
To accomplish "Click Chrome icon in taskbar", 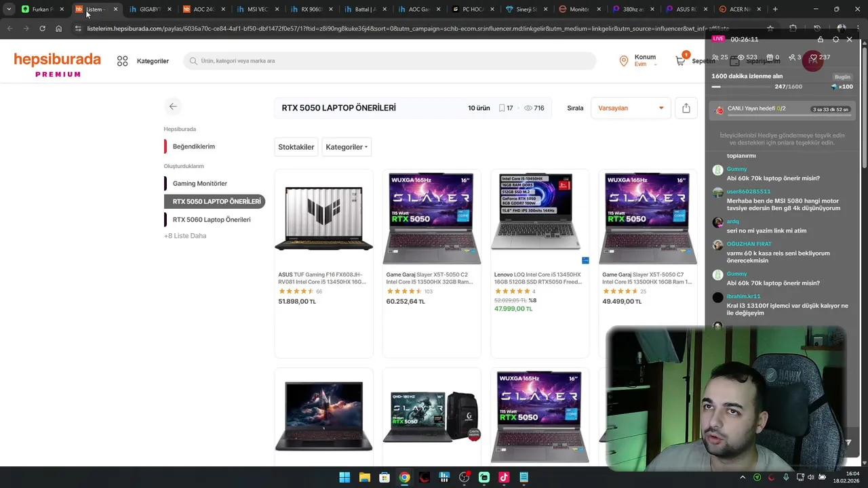I will pos(404,477).
